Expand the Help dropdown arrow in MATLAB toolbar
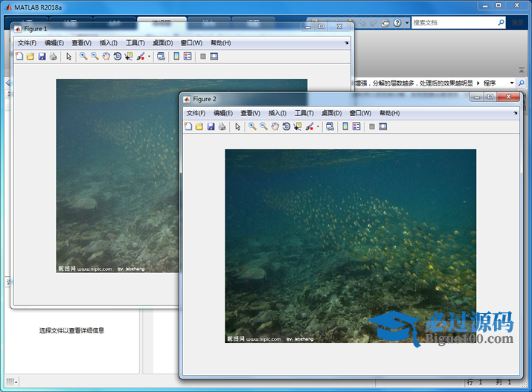Screen dimensions: 532x392 (407, 23)
